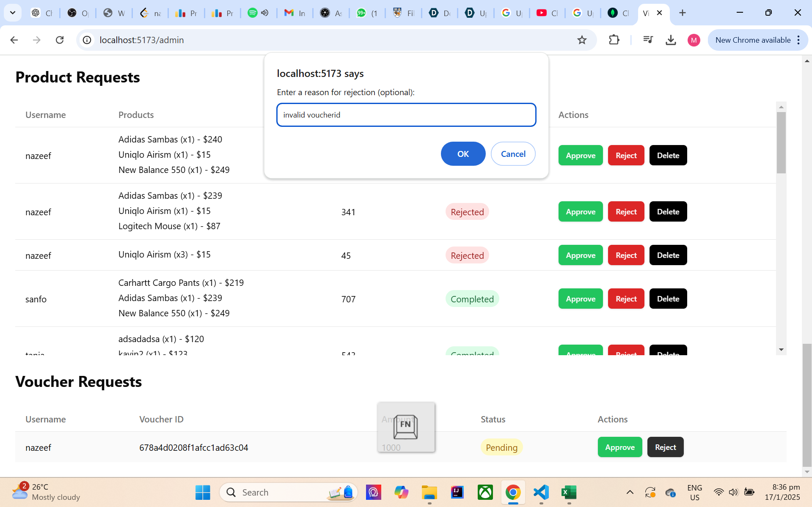Approve nazeef's New Balance 550 request
The height and width of the screenshot is (507, 812).
581,155
